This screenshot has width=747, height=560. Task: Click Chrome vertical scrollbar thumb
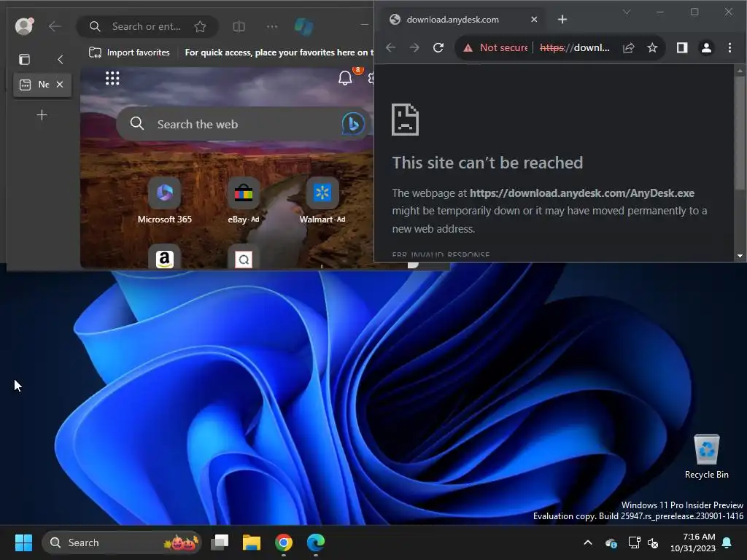point(740,133)
